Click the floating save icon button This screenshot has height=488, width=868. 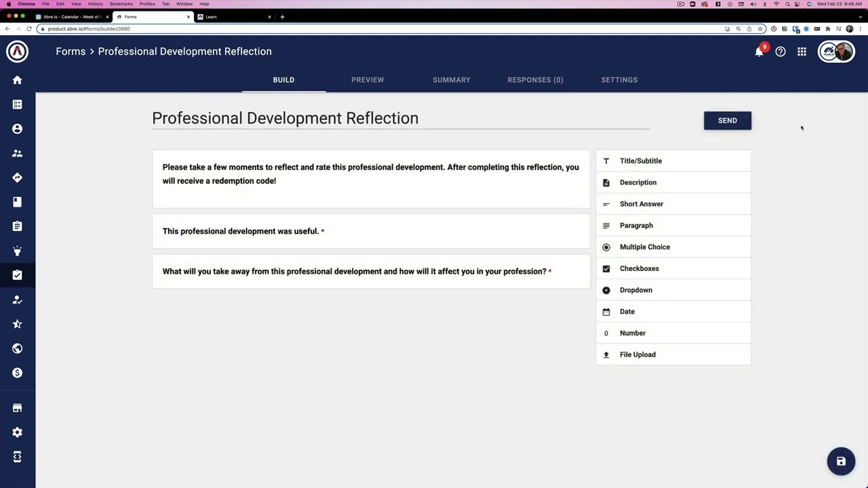pyautogui.click(x=841, y=462)
